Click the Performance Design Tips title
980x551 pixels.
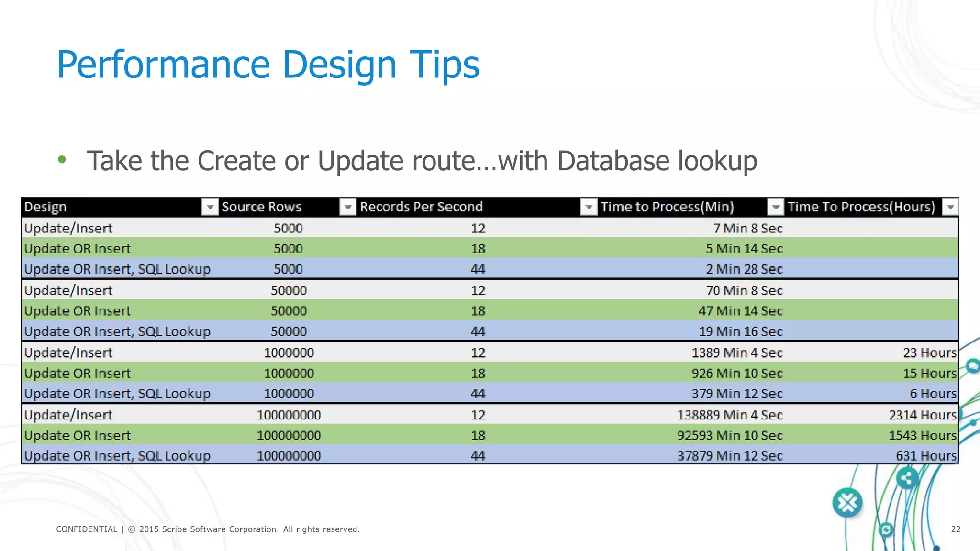pos(268,65)
